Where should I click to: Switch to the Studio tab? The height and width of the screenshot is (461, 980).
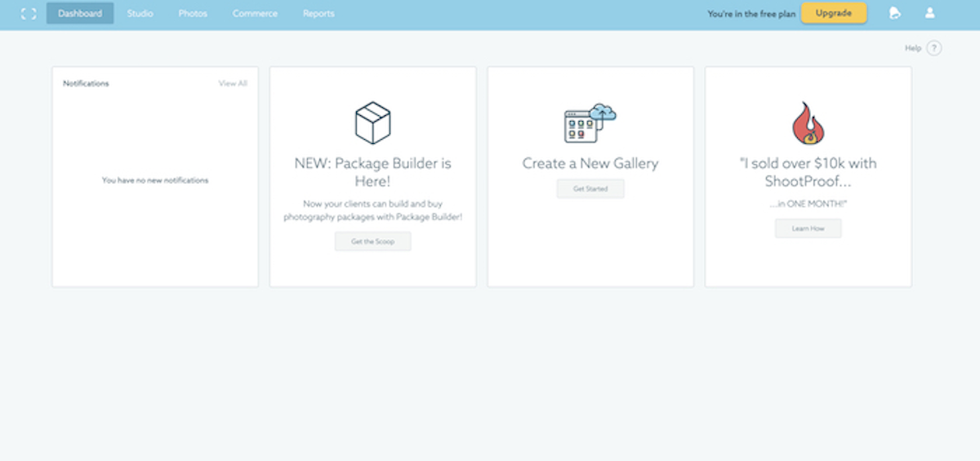click(x=140, y=14)
